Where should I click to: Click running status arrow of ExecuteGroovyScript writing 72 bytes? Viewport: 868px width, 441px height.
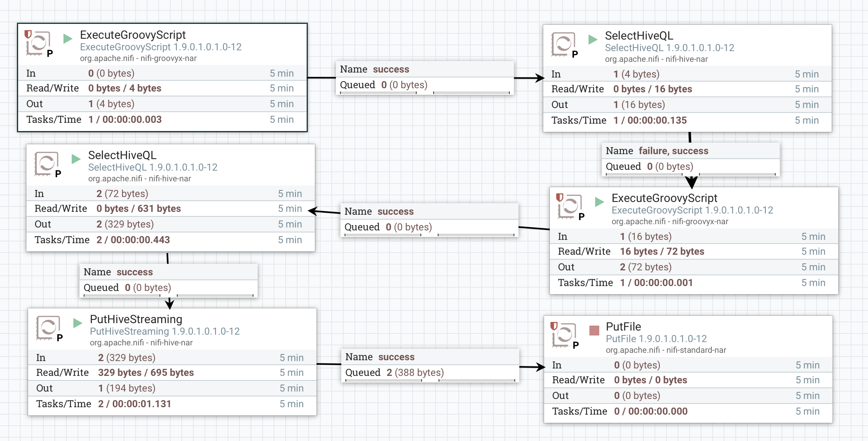pyautogui.click(x=600, y=202)
